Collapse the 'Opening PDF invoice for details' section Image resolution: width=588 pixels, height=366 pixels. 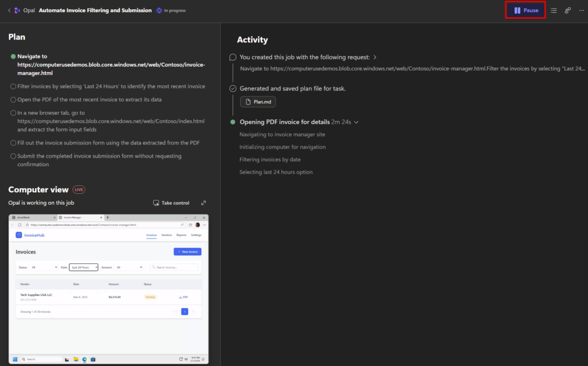pos(356,122)
